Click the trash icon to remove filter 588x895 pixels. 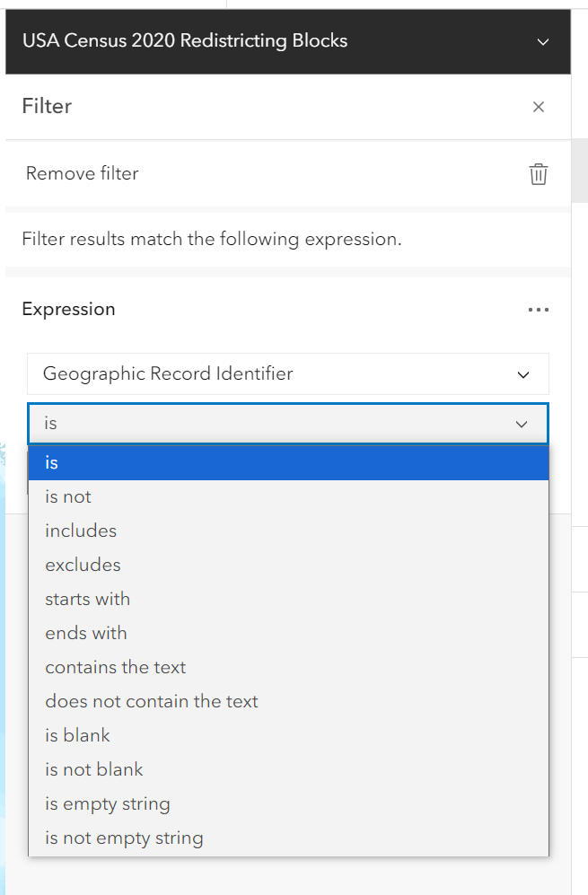[538, 174]
